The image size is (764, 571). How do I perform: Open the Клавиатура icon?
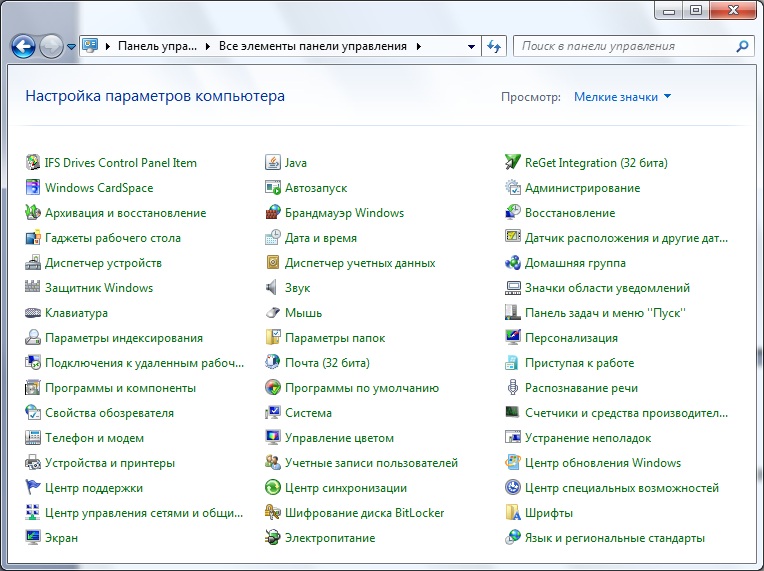click(33, 313)
